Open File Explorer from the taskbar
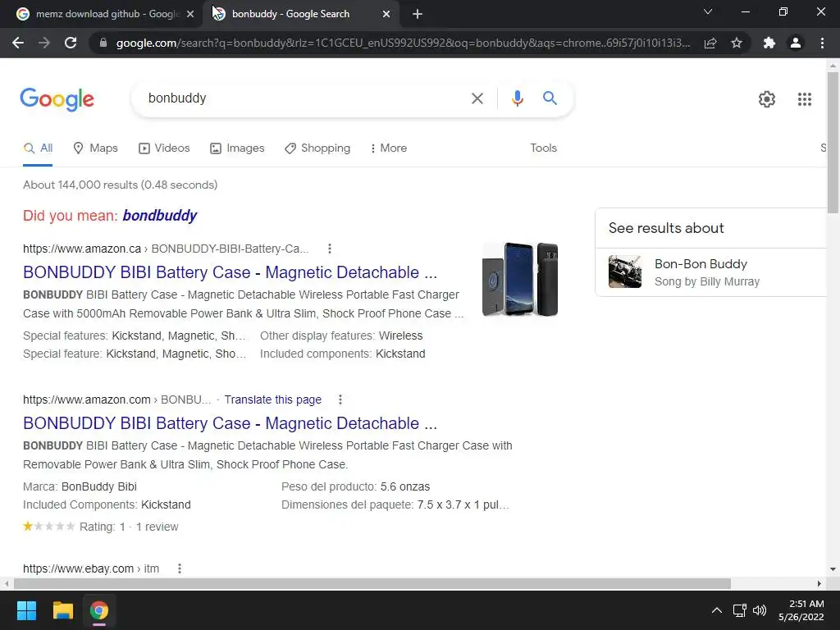The image size is (840, 630). (62, 610)
